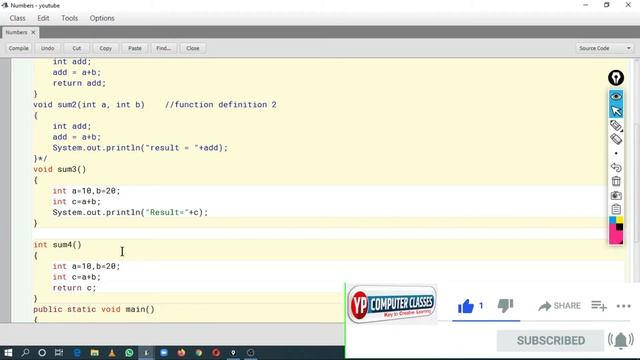640x360 pixels.
Task: Click the BlueJ taskbar icon
Action: [146, 353]
